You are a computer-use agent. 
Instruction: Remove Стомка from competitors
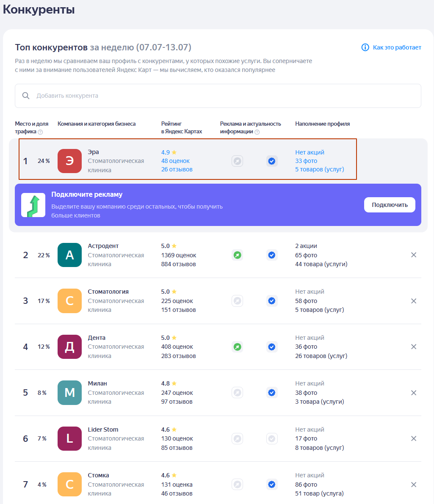click(x=414, y=485)
